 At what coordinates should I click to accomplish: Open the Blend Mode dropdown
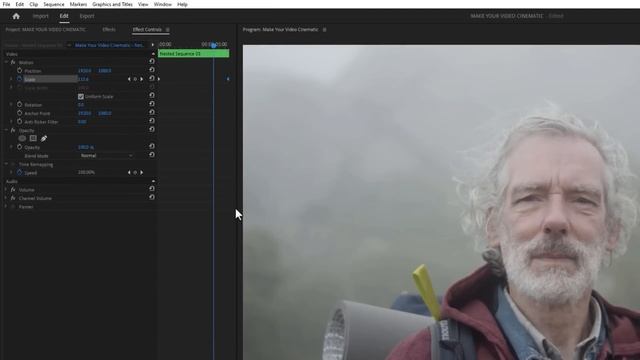pos(106,156)
